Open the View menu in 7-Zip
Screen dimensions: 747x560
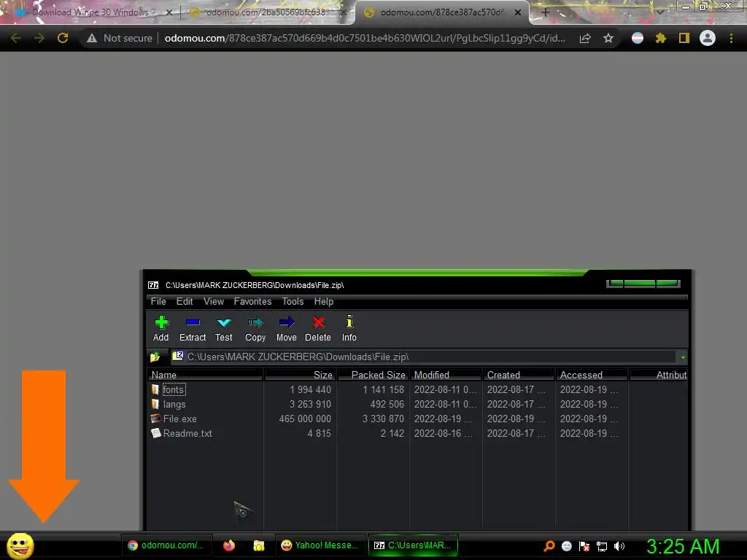coord(214,301)
